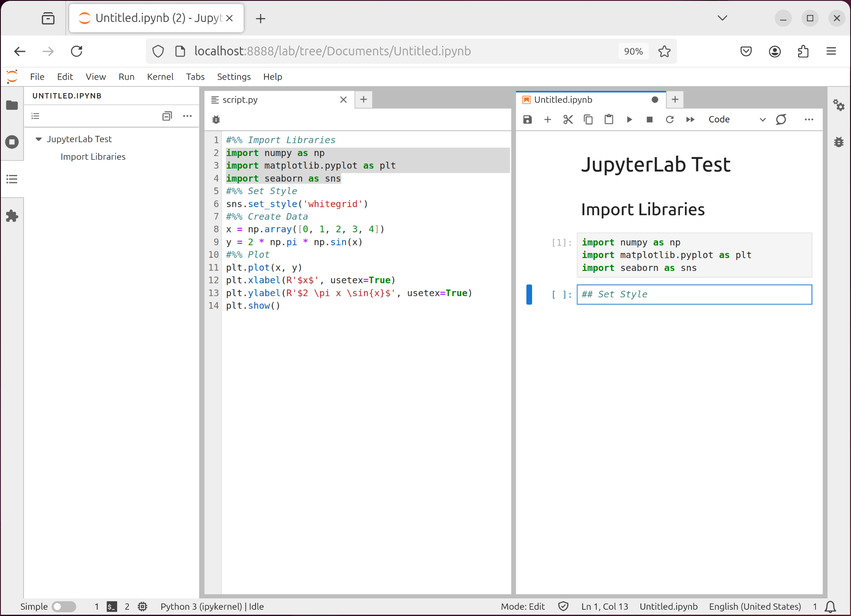Select the import numpy code cell
This screenshot has height=616, width=851.
pyautogui.click(x=694, y=255)
